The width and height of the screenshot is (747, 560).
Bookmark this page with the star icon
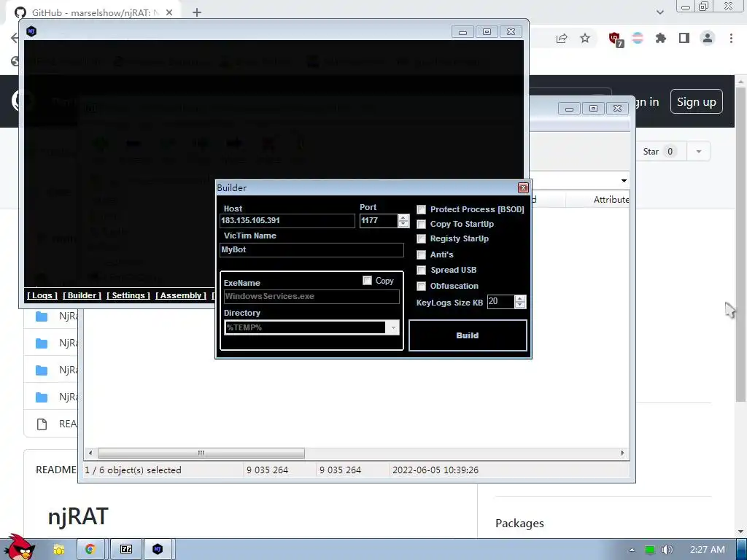(585, 38)
